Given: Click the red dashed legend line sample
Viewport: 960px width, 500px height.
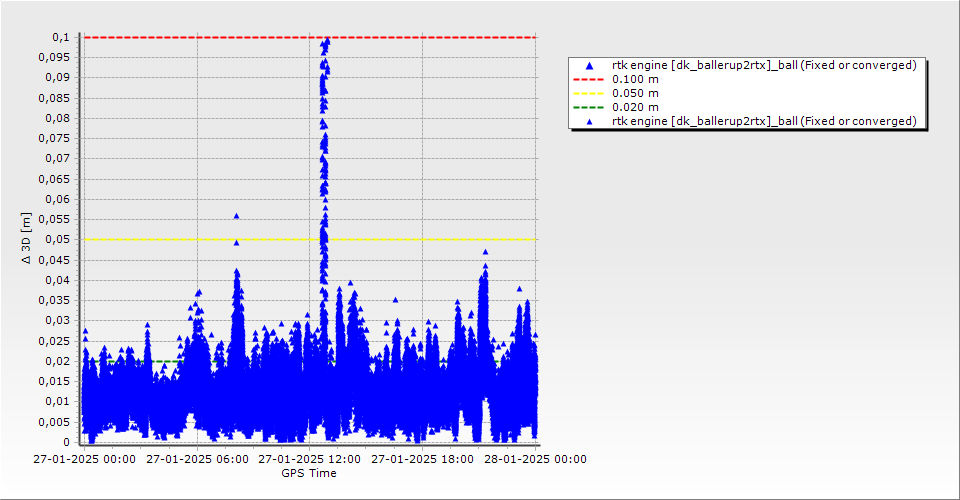Looking at the screenshot, I should [588, 80].
